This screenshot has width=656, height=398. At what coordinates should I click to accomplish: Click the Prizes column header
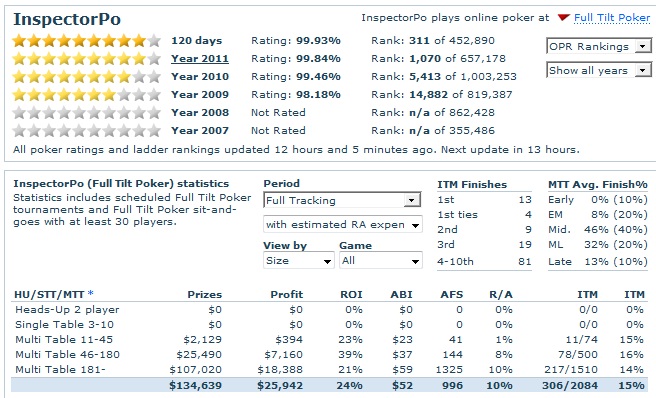click(x=205, y=294)
